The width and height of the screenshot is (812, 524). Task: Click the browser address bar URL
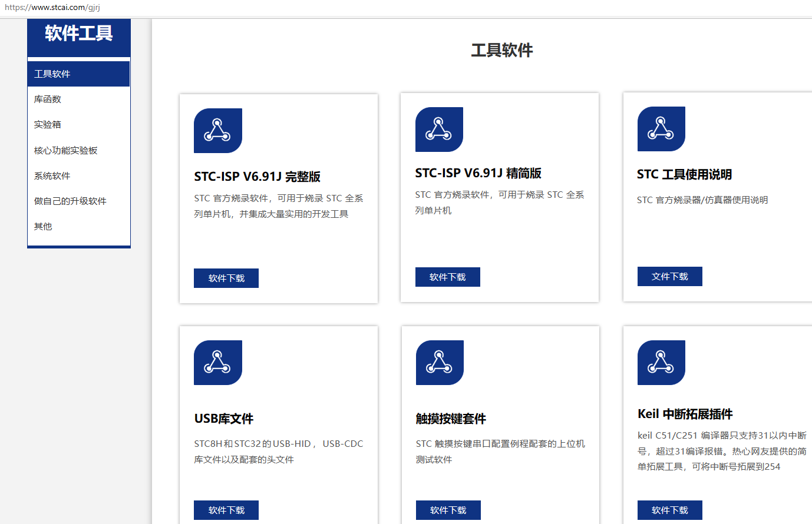(52, 8)
